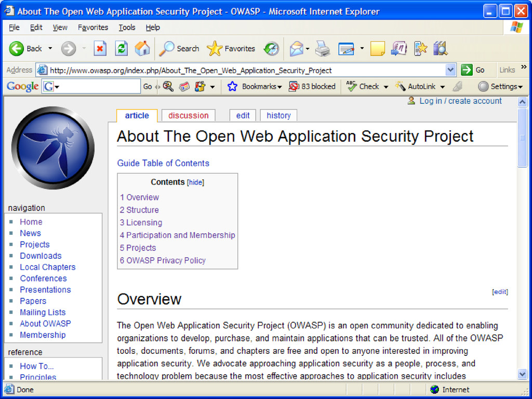Open the View menu

click(x=60, y=28)
